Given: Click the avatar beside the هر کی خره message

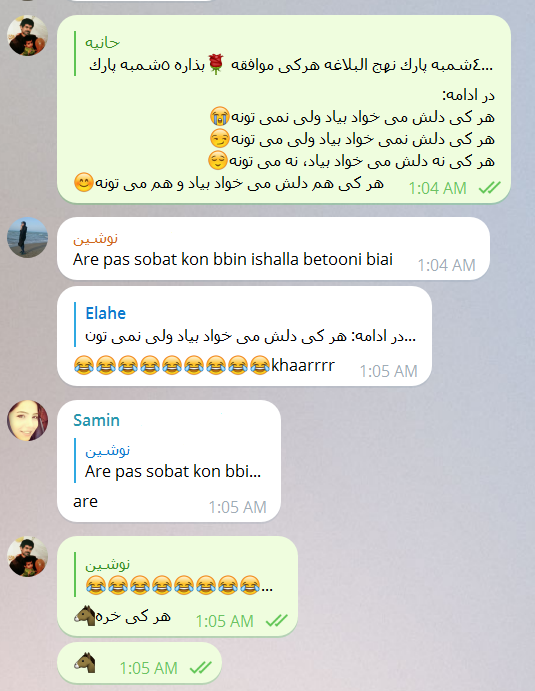Looking at the screenshot, I should point(27,557).
